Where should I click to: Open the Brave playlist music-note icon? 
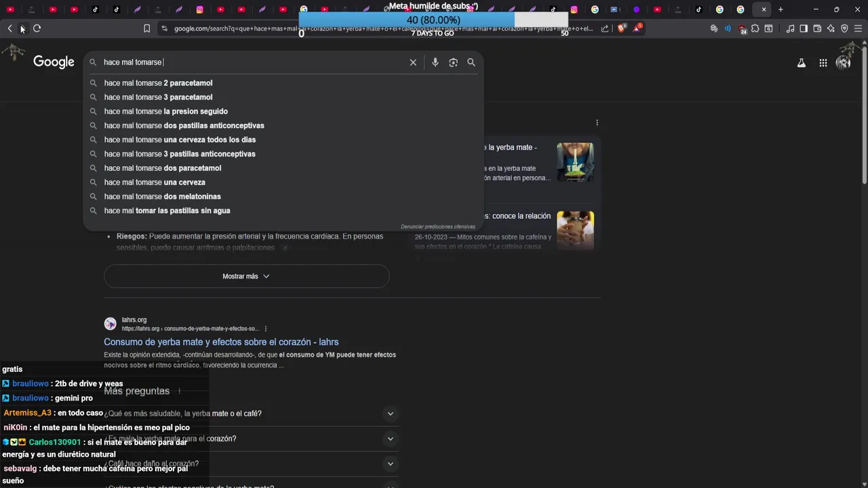[790, 28]
